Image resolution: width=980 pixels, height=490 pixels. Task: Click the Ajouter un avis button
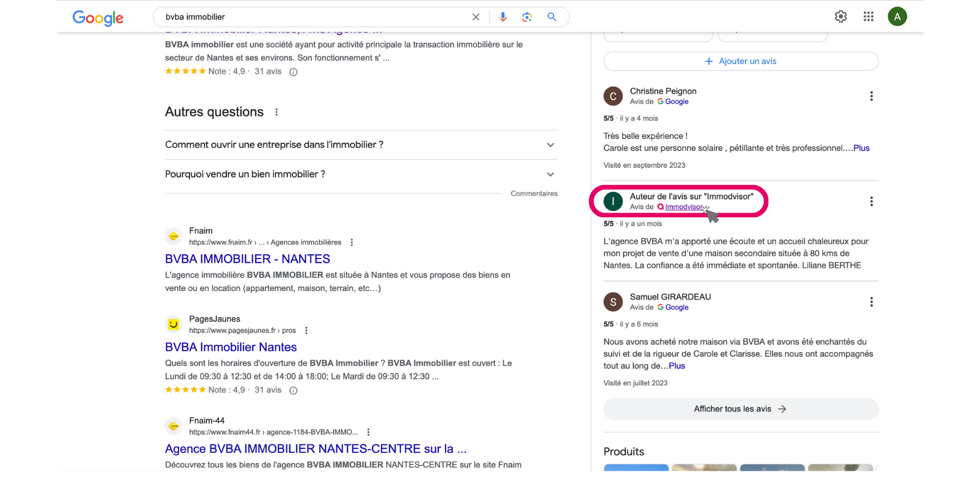741,61
